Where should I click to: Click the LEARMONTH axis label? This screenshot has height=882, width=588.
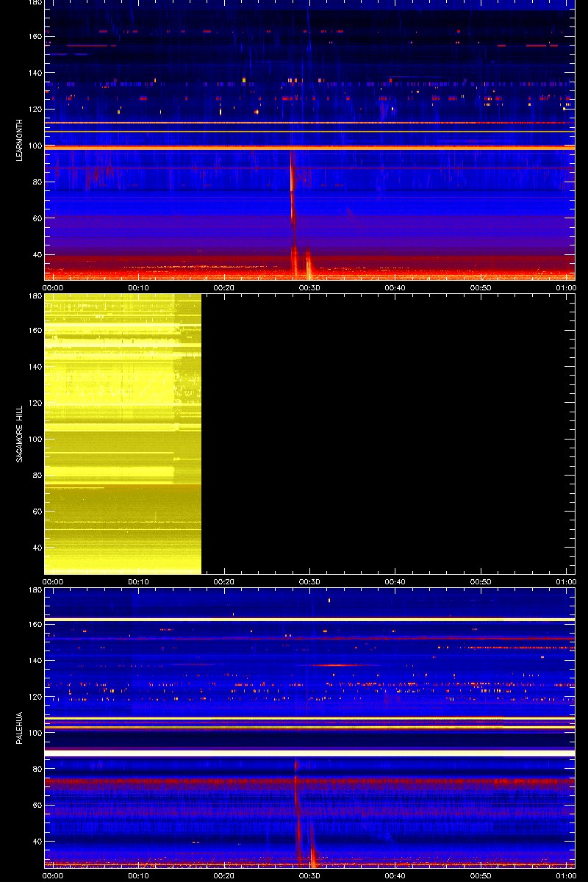(x=21, y=140)
